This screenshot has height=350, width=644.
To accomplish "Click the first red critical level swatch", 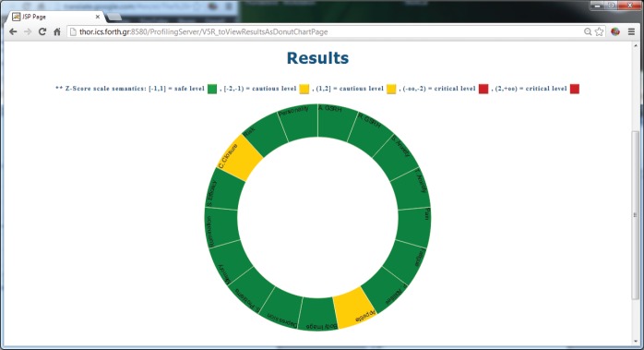I will [x=483, y=89].
